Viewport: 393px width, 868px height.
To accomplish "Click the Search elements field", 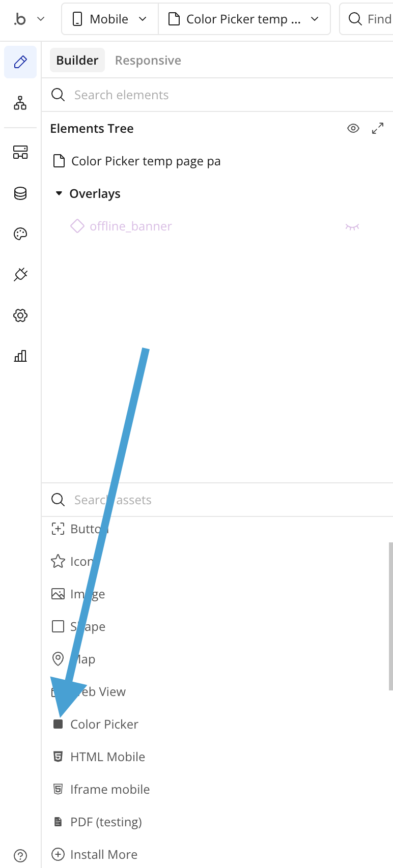I will tap(204, 95).
